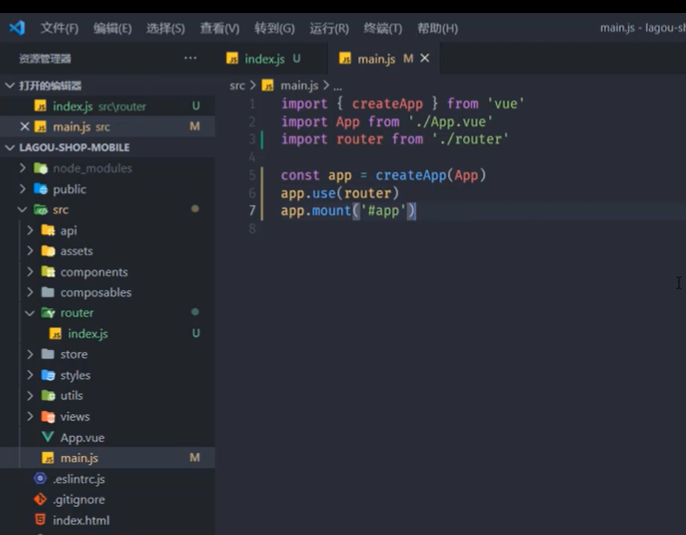
Task: Collapse the src folder chevron
Action: coord(23,210)
